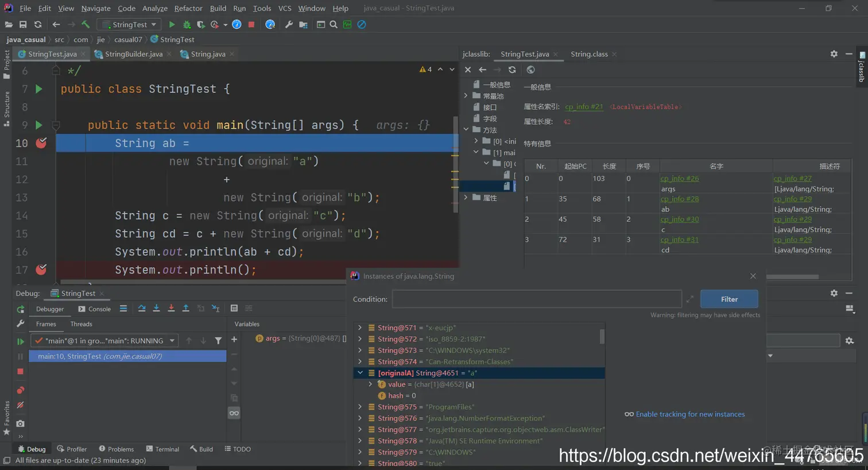
Task: Open Settings via wrench icon in main toolbar
Action: pos(289,25)
